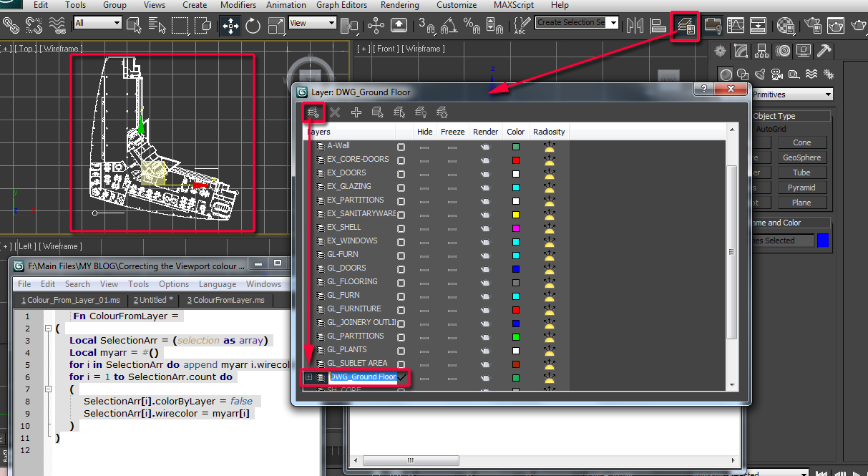Viewport: 868px width, 476px height.
Task: Switch to Modify command panel tab
Action: (741, 51)
